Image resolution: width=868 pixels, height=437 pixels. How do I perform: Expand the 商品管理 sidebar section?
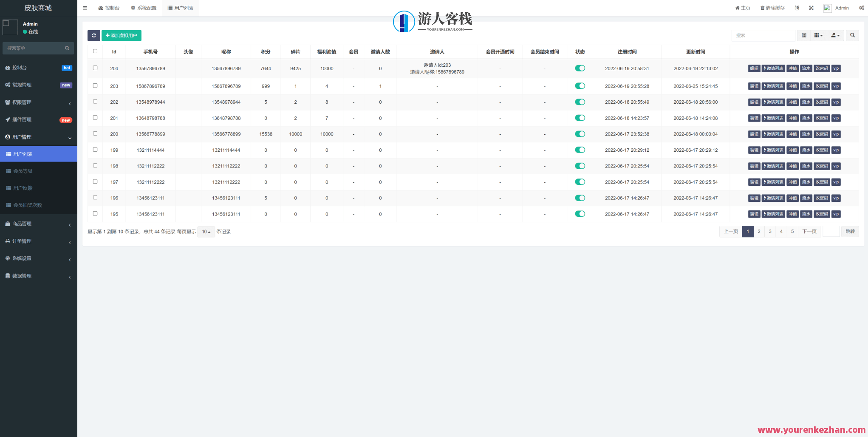pyautogui.click(x=23, y=224)
